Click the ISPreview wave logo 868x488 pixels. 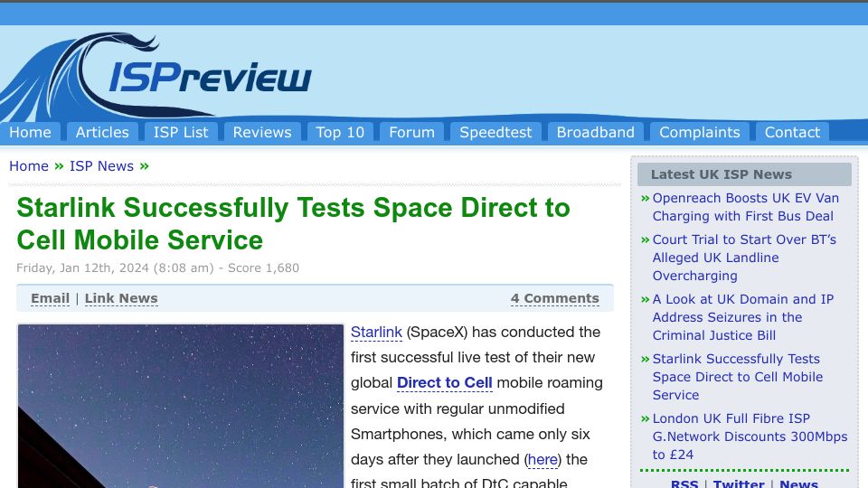156,75
